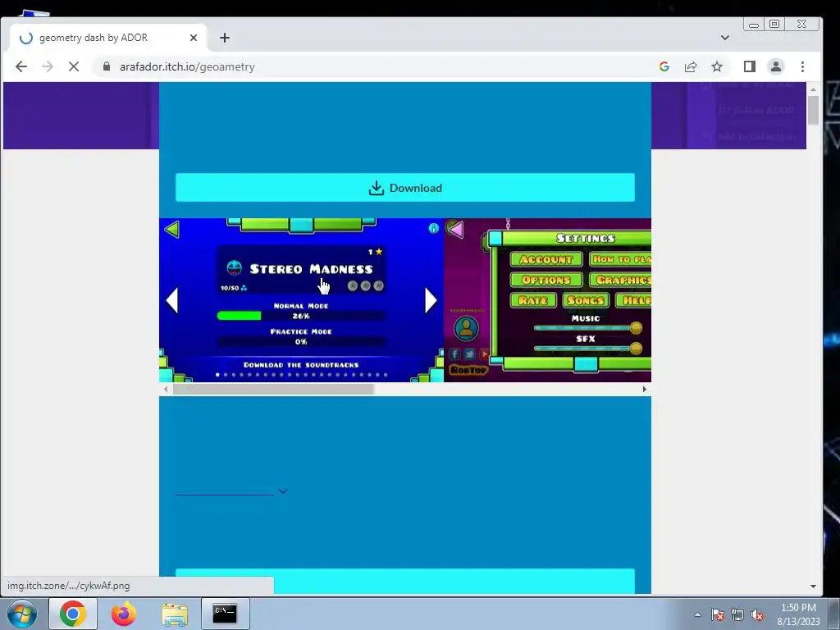Open File Explorer from the taskbar

tap(175, 614)
